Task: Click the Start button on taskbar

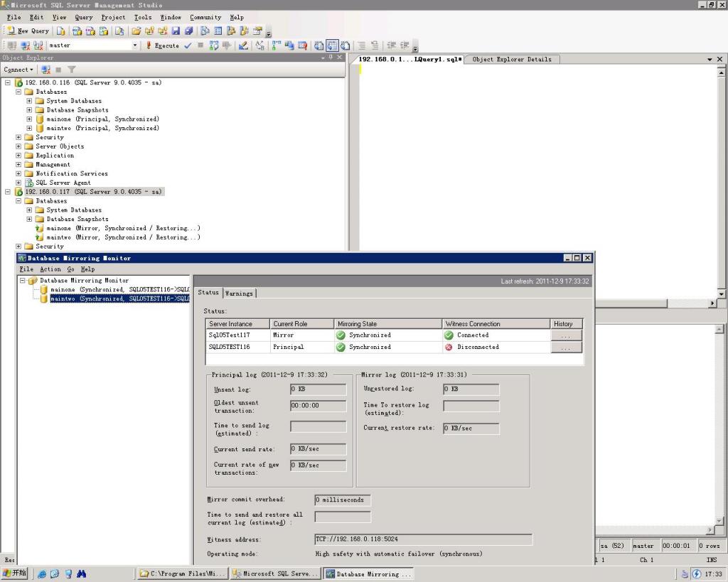Action: (x=15, y=573)
